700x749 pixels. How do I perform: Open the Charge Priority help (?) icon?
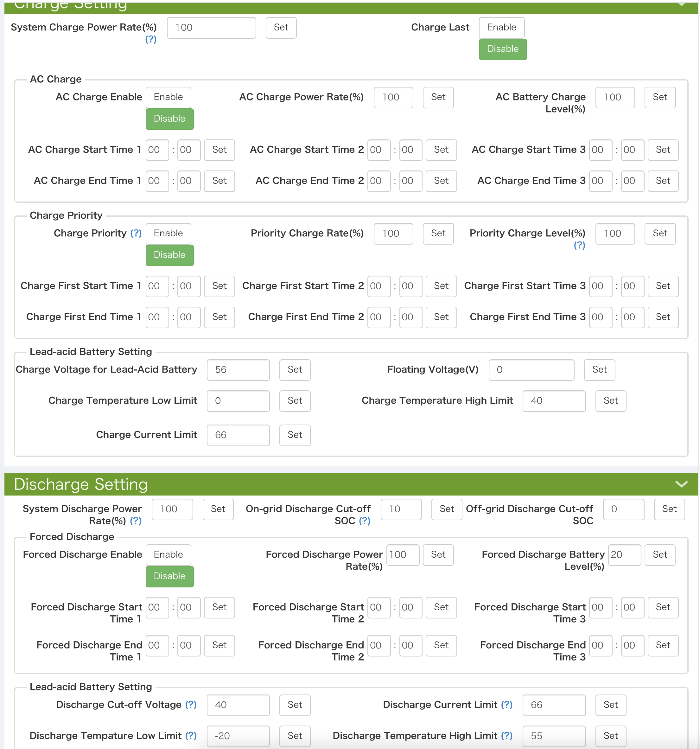pos(136,233)
